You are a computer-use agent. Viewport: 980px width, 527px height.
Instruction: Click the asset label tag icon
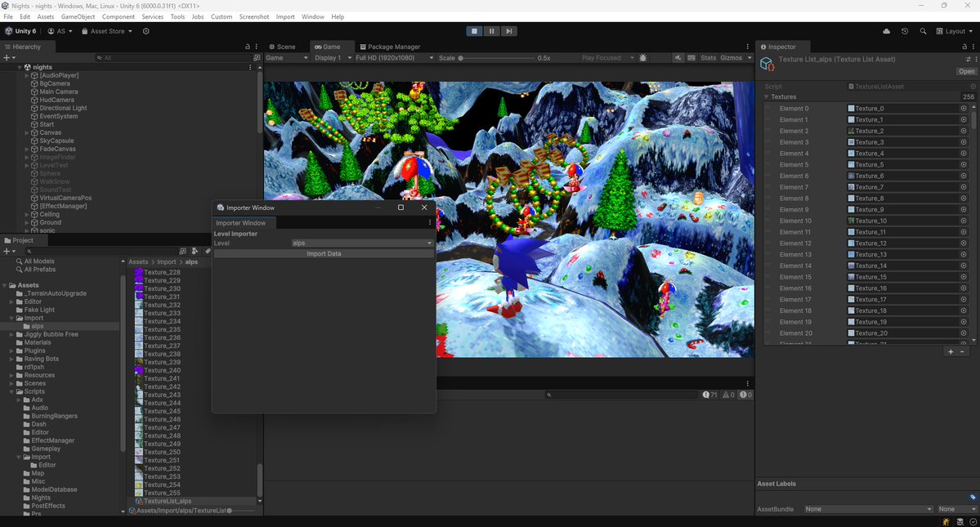(973, 498)
